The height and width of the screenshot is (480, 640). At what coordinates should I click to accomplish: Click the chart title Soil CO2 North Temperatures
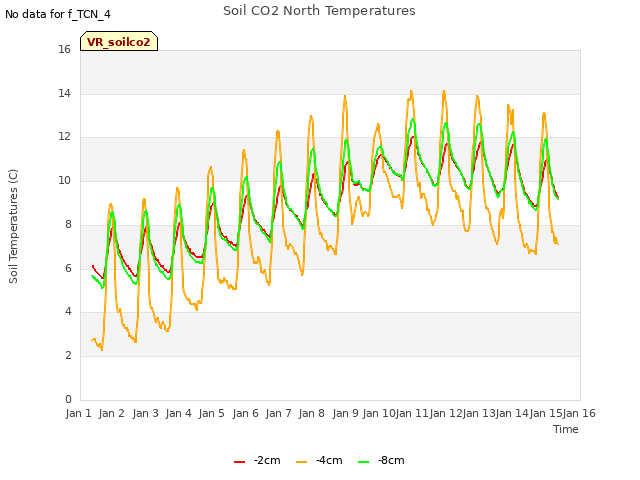tap(319, 11)
